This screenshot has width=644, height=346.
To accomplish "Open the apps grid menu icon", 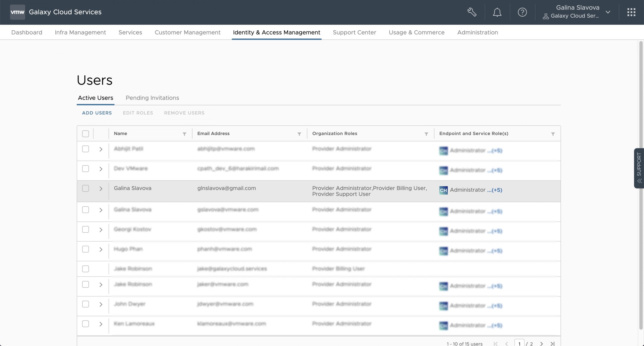I will 631,12.
